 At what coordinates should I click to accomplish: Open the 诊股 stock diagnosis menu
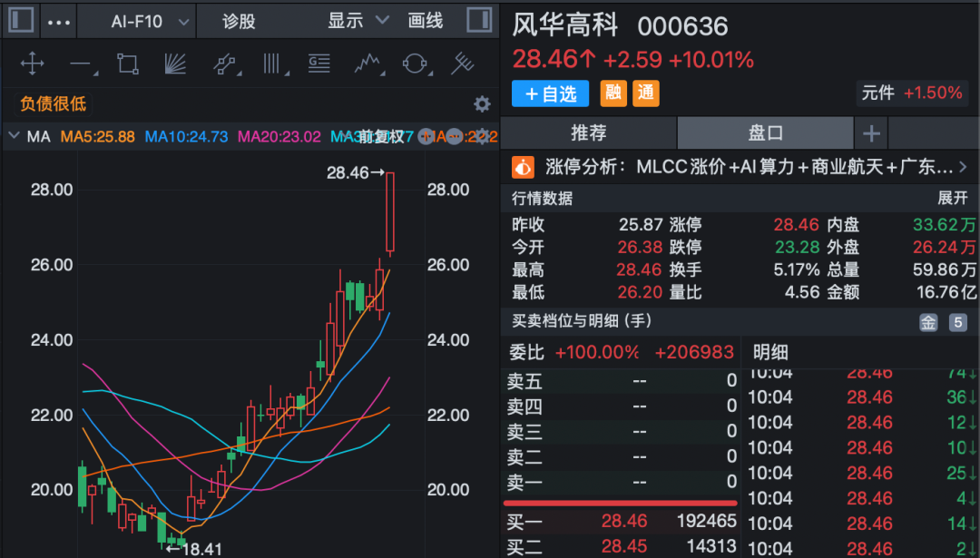[239, 22]
